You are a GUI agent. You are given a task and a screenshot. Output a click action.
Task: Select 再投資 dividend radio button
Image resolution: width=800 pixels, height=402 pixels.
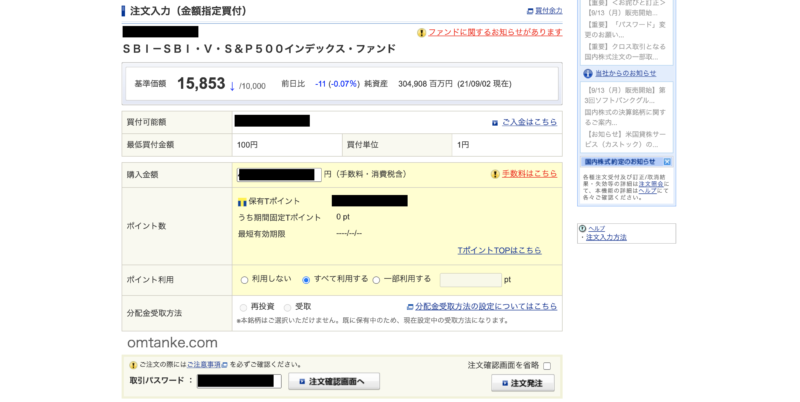tap(243, 308)
